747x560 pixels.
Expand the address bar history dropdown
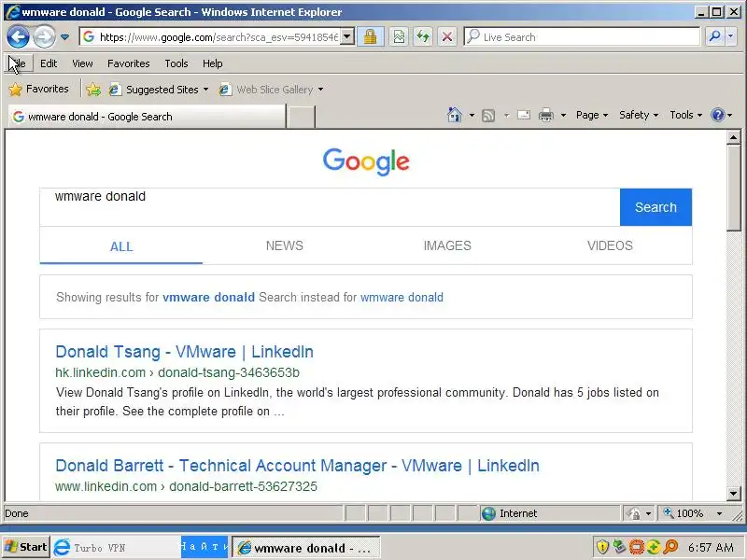(x=347, y=36)
